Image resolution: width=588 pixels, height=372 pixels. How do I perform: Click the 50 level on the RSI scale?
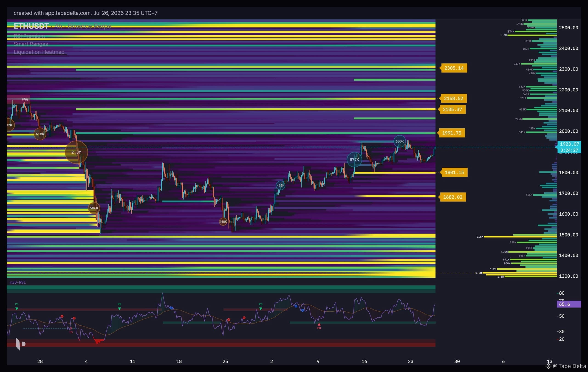pos(562,316)
